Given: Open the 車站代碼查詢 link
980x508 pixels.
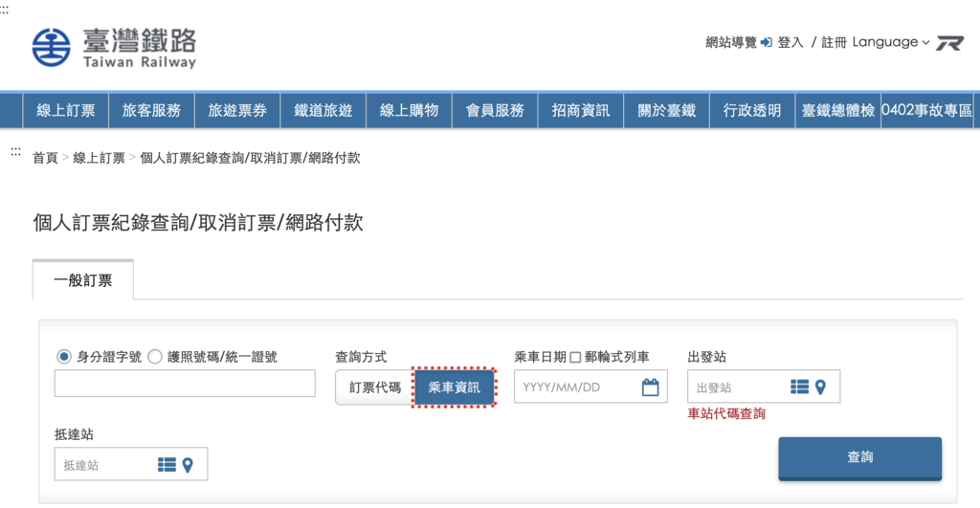Looking at the screenshot, I should (x=726, y=413).
